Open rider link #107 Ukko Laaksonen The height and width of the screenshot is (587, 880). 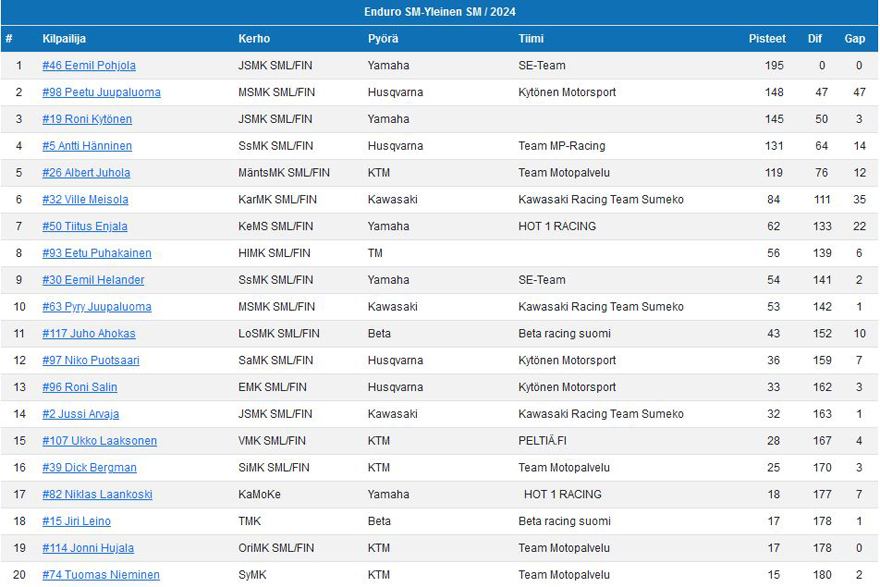pos(99,441)
